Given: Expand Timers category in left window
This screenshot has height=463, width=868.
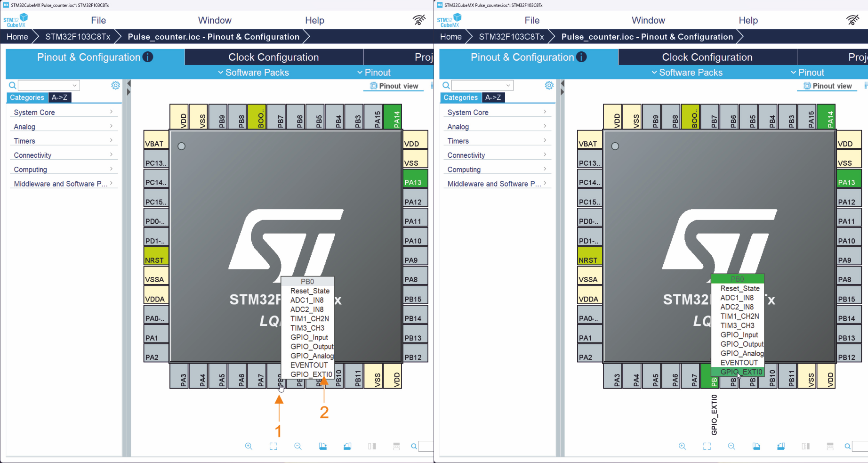Looking at the screenshot, I should [63, 141].
